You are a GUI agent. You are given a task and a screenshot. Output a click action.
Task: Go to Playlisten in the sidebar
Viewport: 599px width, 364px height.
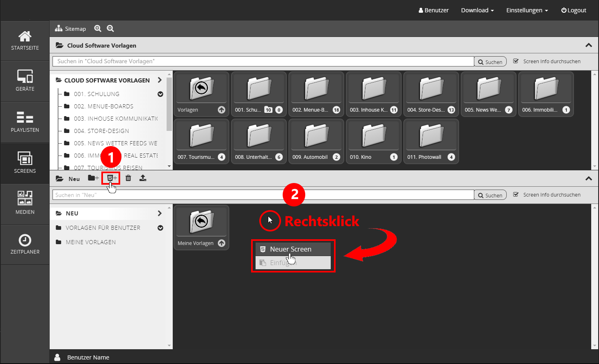(x=25, y=122)
